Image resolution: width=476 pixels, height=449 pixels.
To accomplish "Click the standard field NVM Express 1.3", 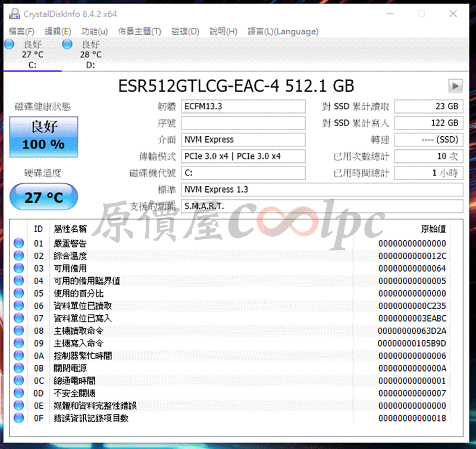I will (322, 190).
